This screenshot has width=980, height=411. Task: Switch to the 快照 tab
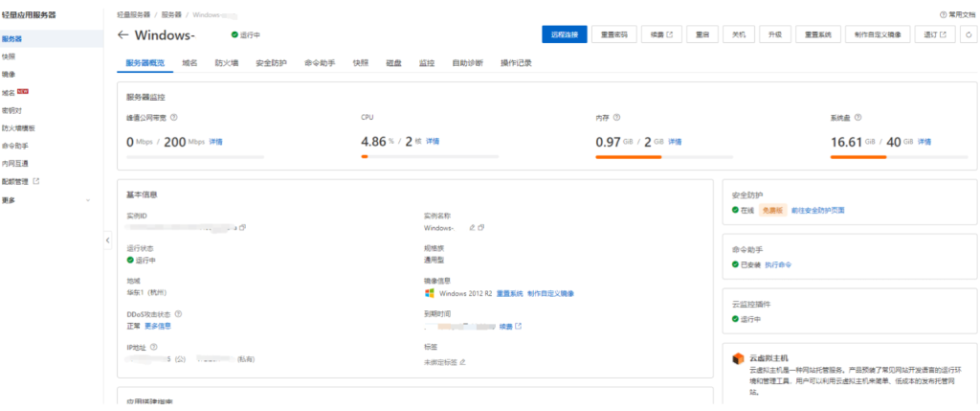[x=361, y=63]
